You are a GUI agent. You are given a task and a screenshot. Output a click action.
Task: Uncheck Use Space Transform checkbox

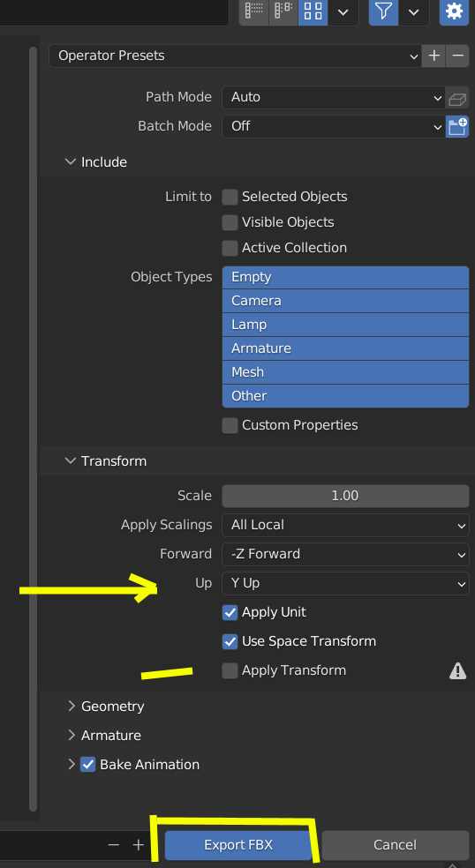[x=230, y=642]
